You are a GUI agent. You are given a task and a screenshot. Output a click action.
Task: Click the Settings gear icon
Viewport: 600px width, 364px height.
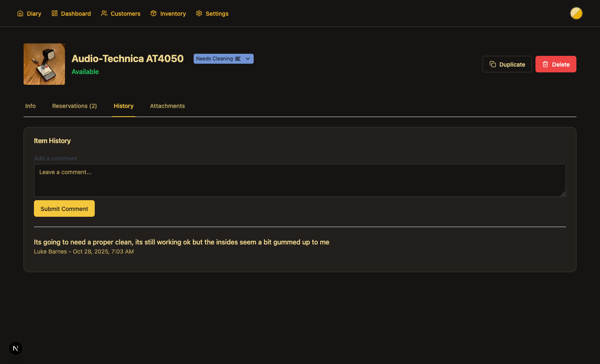click(x=199, y=14)
